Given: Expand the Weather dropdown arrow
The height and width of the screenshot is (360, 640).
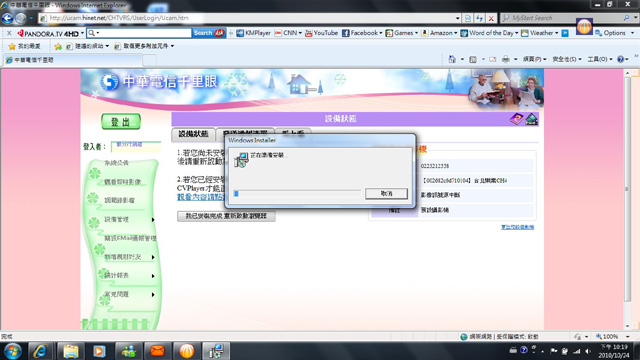Looking at the screenshot, I should pos(557,33).
